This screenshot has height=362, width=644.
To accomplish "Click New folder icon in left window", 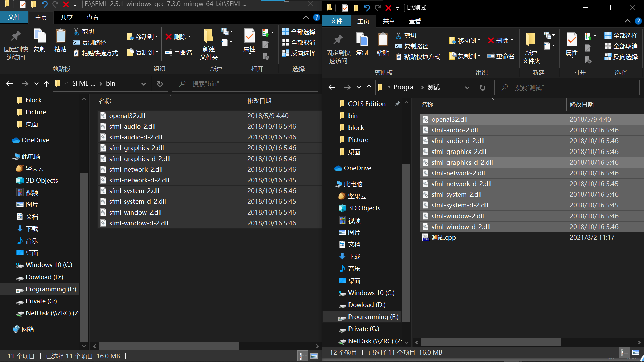I will click(x=209, y=37).
